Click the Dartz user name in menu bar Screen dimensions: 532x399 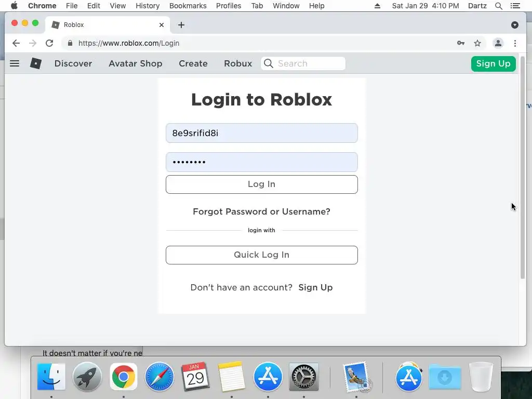click(x=477, y=6)
